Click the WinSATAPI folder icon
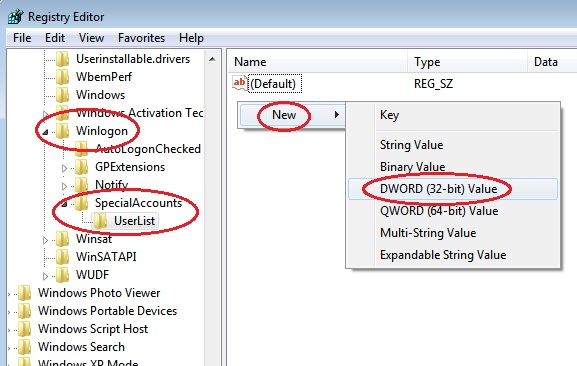577x366 pixels. pyautogui.click(x=63, y=257)
